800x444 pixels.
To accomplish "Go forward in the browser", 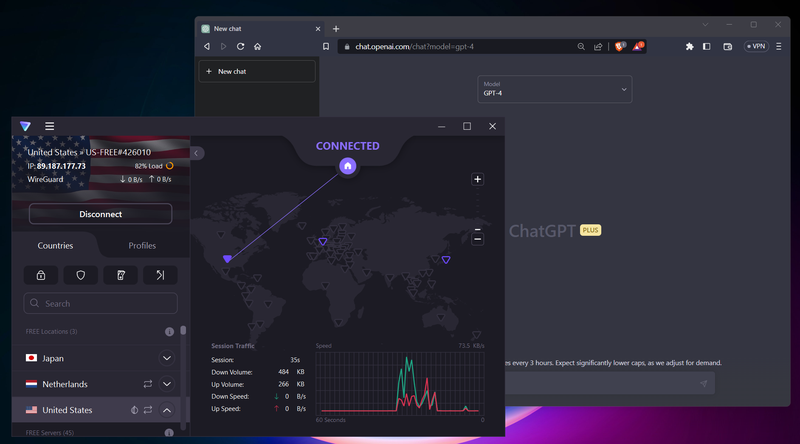I will 223,46.
